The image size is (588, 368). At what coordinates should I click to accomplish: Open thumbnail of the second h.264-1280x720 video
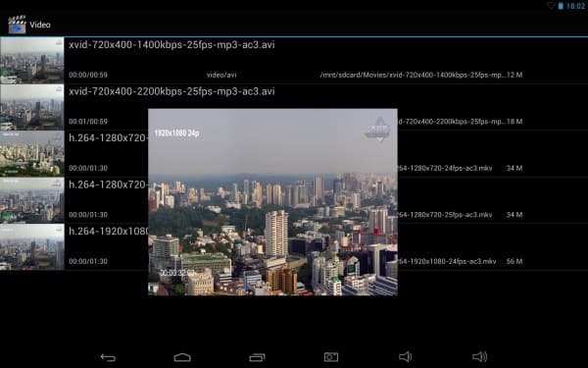32,200
